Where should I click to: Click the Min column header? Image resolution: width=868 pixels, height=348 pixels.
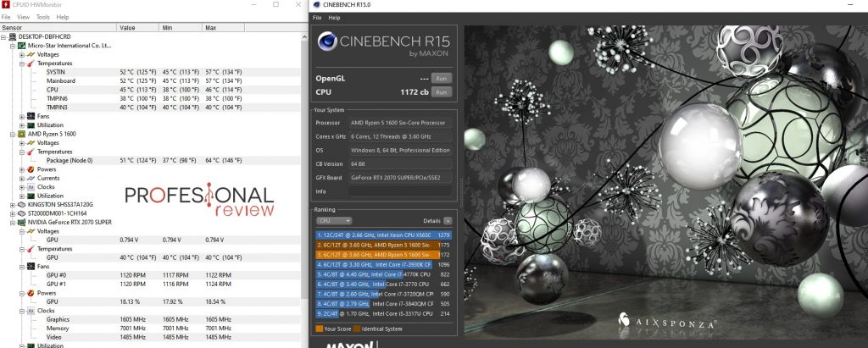tap(181, 28)
